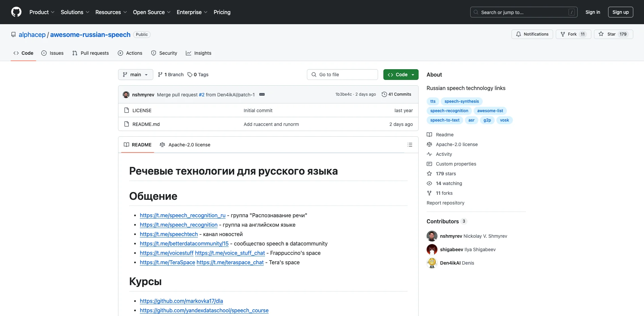
Task: Open the Enterprise dropdown
Action: click(x=192, y=12)
